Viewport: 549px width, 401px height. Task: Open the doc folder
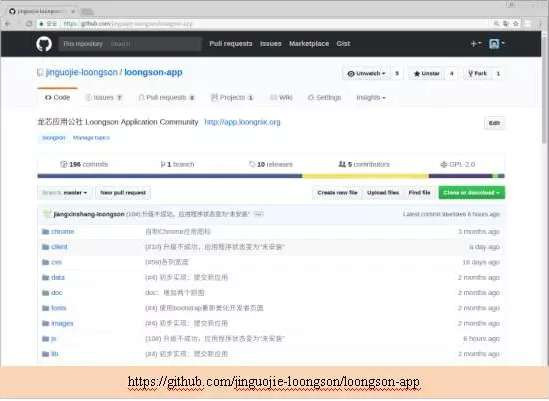(57, 293)
